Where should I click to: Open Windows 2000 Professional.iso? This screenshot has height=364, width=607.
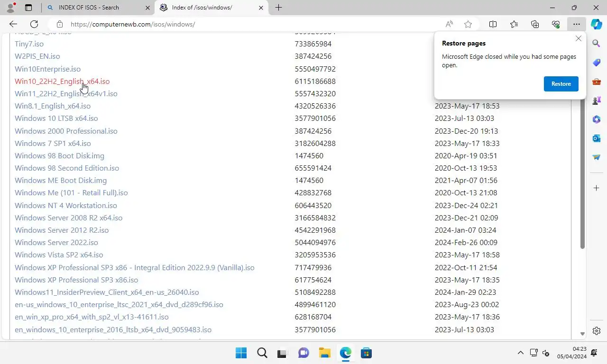point(66,131)
